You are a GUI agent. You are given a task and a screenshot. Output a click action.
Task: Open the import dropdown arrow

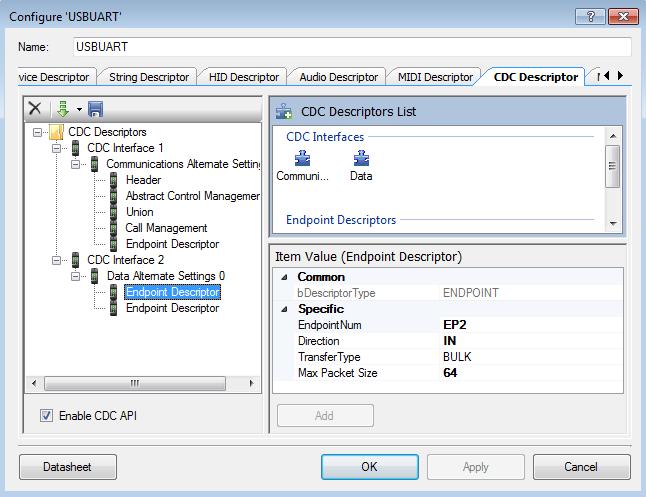[79, 109]
